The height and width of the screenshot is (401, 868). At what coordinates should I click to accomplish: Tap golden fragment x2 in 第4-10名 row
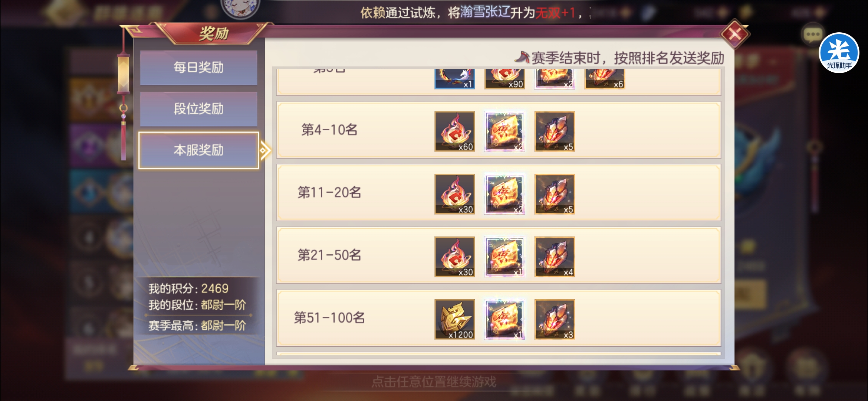(x=504, y=131)
